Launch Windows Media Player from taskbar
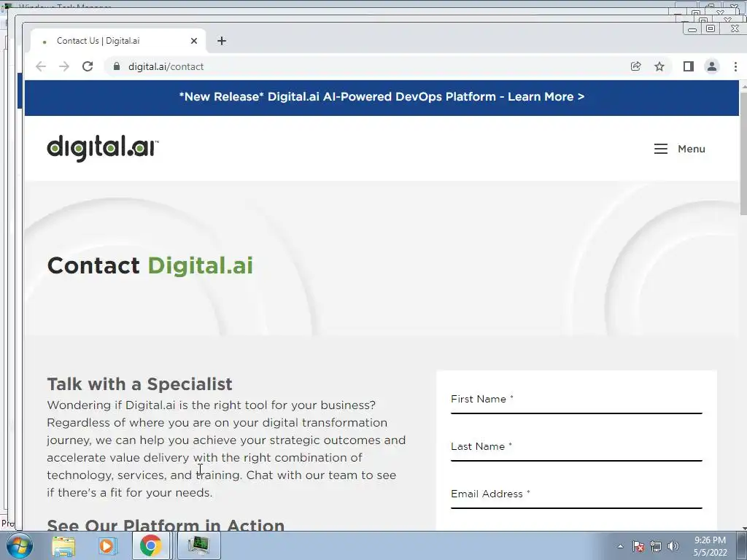 click(107, 545)
